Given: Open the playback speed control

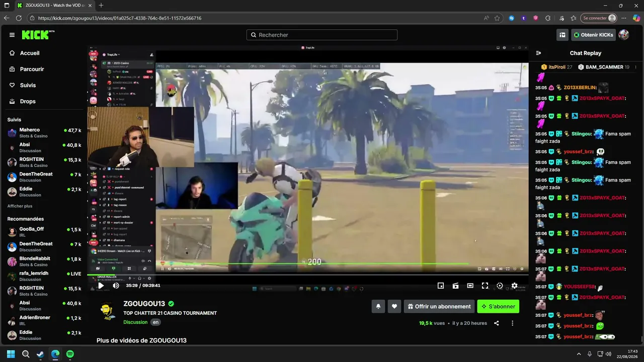Looking at the screenshot, I should 500,286.
